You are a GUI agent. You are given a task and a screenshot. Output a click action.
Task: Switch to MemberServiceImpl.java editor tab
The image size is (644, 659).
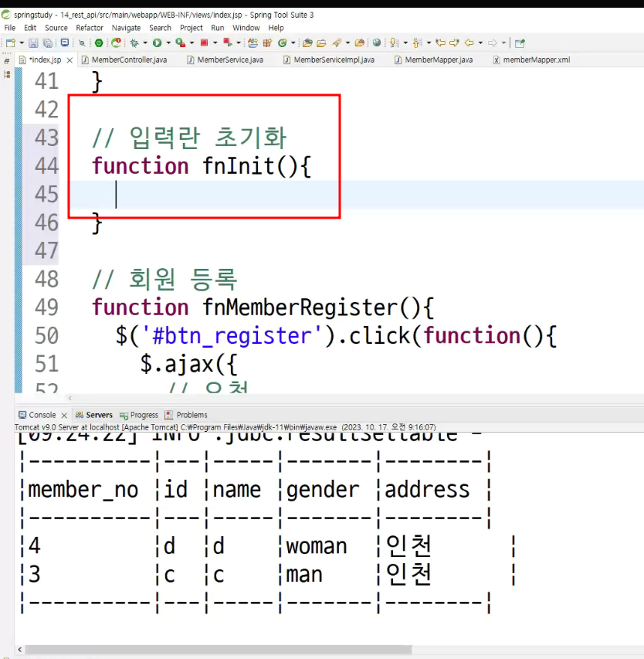point(329,60)
